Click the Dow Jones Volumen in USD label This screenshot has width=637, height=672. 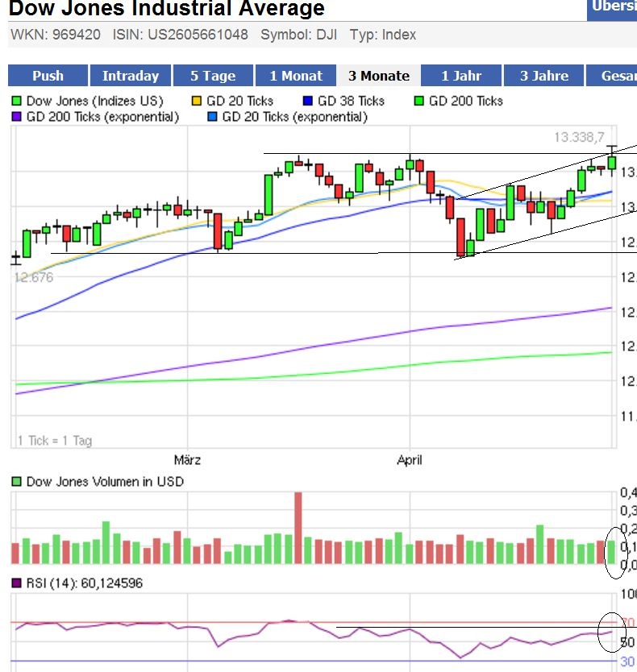[105, 482]
